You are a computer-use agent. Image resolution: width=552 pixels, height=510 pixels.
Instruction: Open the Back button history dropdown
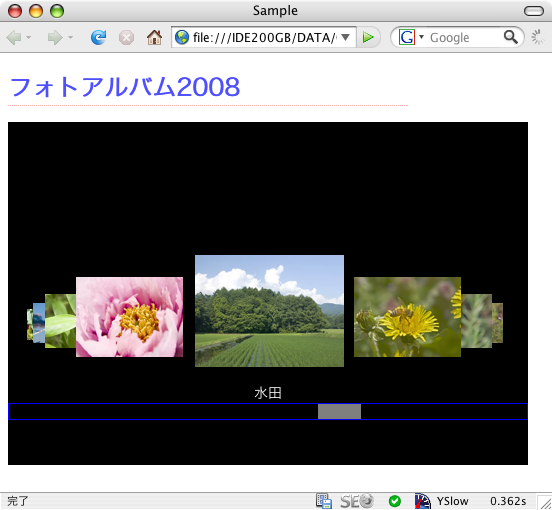coord(29,37)
